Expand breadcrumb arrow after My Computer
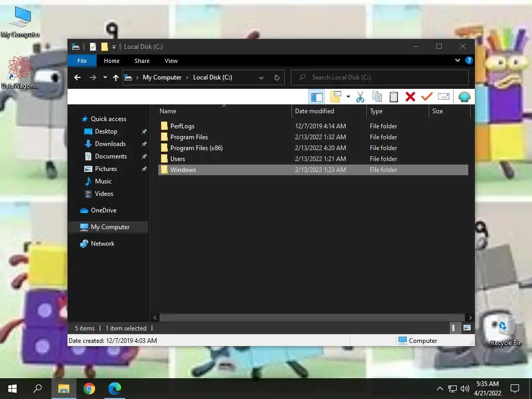 click(187, 78)
